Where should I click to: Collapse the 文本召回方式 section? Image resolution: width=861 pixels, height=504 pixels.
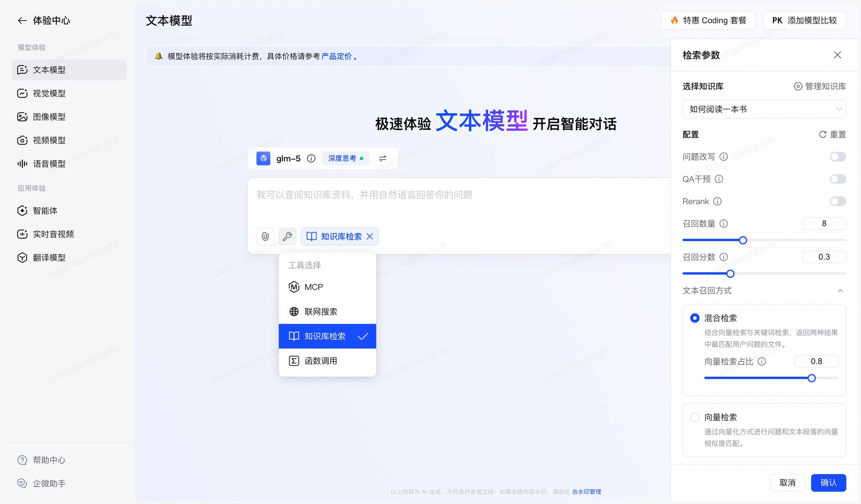point(840,291)
